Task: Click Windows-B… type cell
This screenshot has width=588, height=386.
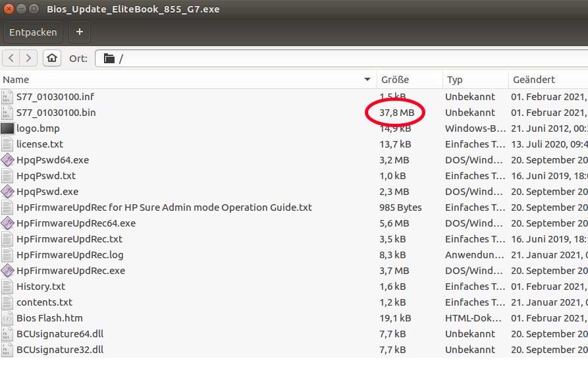Action: (x=475, y=128)
